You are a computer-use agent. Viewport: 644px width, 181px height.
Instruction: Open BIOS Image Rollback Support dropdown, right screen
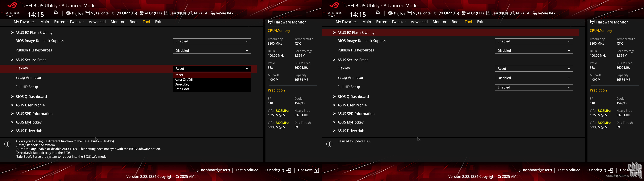tap(534, 41)
